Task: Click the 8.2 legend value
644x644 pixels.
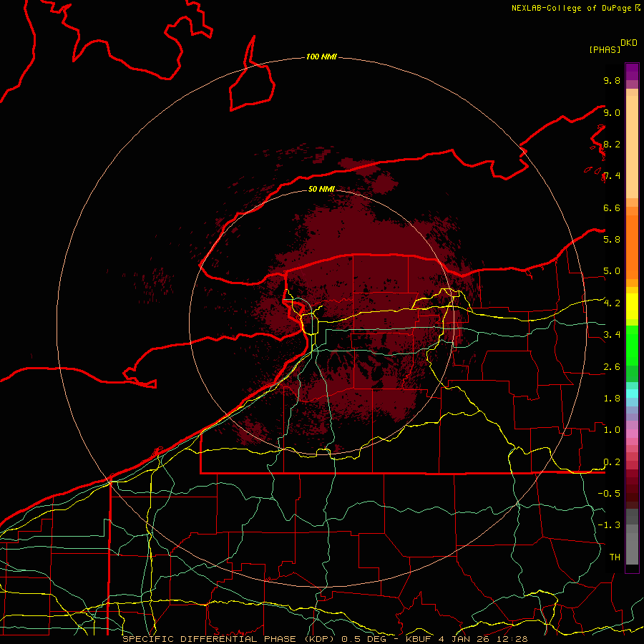Action: click(612, 144)
